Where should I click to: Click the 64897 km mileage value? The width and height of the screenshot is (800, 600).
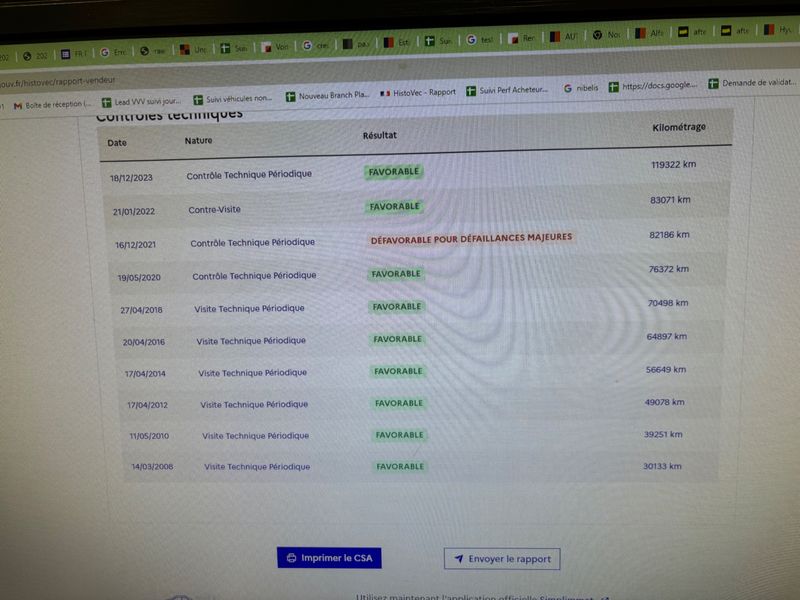[666, 337]
